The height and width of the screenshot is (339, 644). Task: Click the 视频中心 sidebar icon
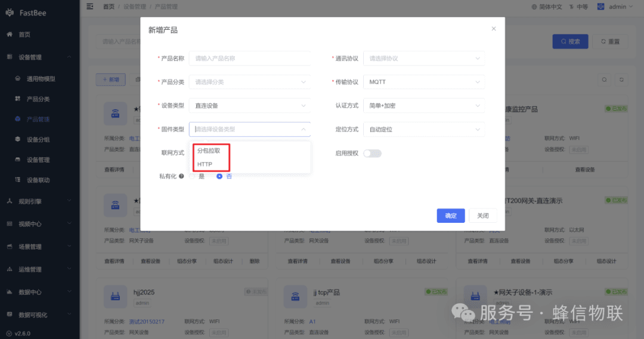10,223
